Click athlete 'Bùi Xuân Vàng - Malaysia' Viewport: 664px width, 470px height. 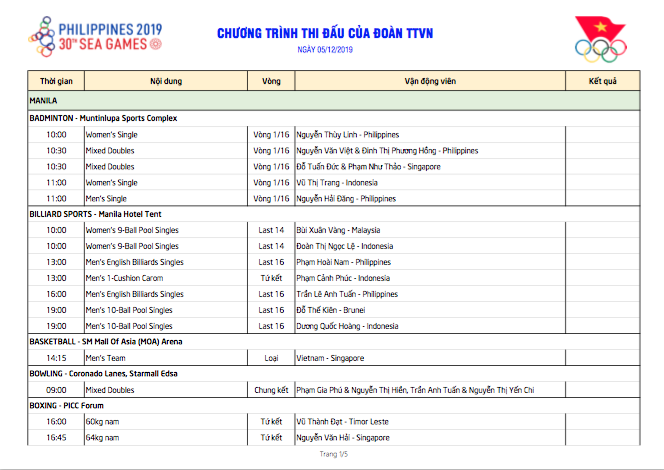(x=338, y=230)
